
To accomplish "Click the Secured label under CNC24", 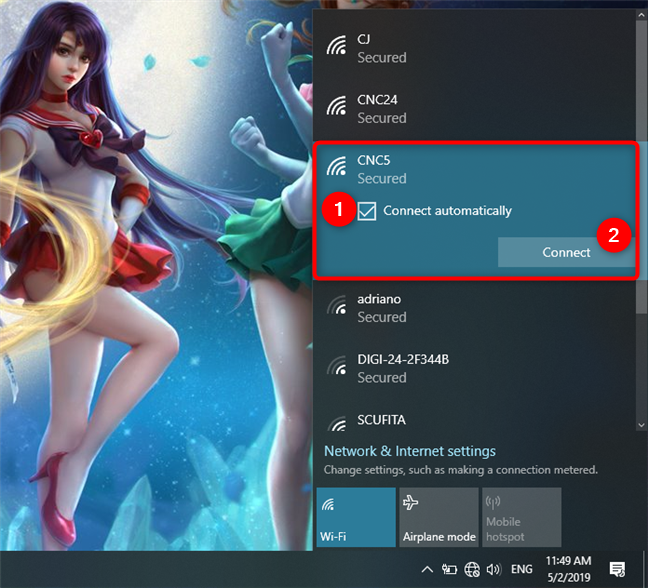I will (x=382, y=118).
